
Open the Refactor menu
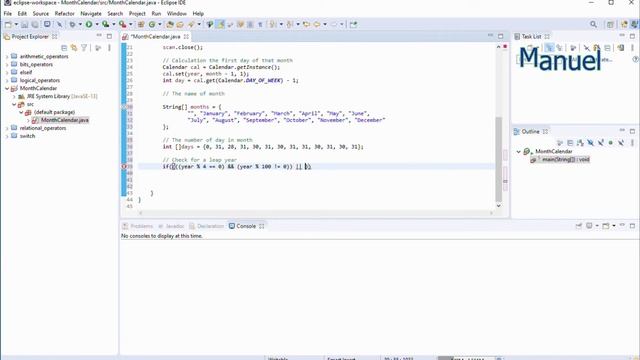64,13
